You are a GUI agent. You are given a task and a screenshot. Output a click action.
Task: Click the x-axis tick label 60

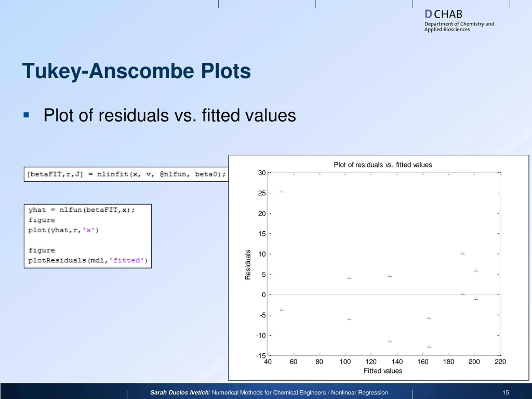tap(293, 362)
